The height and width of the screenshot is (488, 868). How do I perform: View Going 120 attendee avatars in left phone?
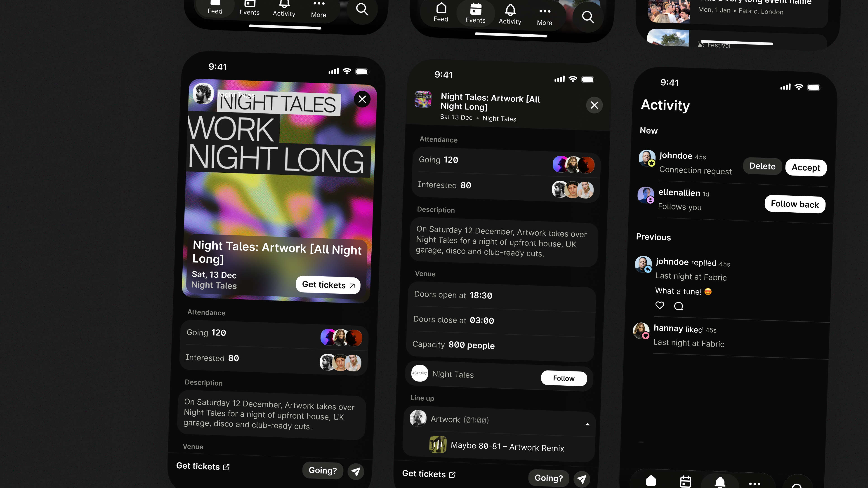coord(341,338)
